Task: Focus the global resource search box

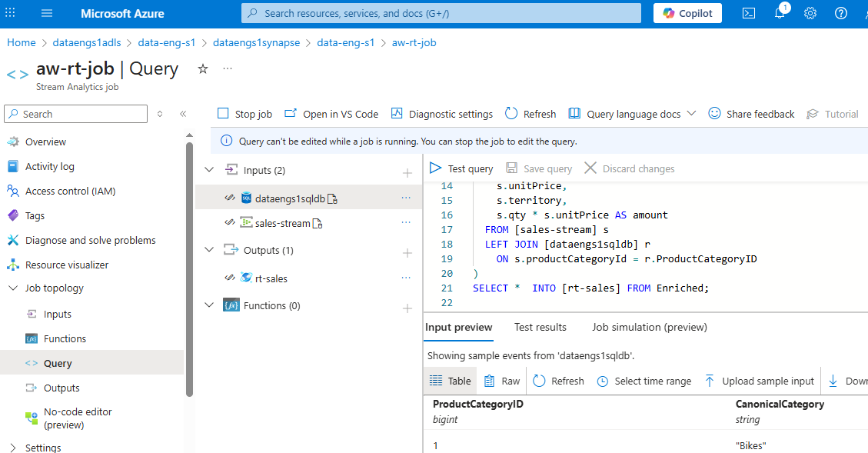Action: (441, 13)
